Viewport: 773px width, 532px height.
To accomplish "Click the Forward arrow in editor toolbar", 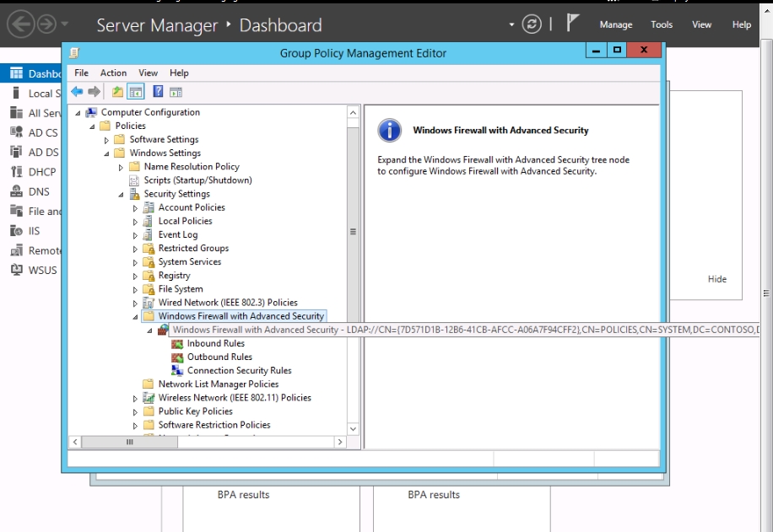I will (x=94, y=92).
